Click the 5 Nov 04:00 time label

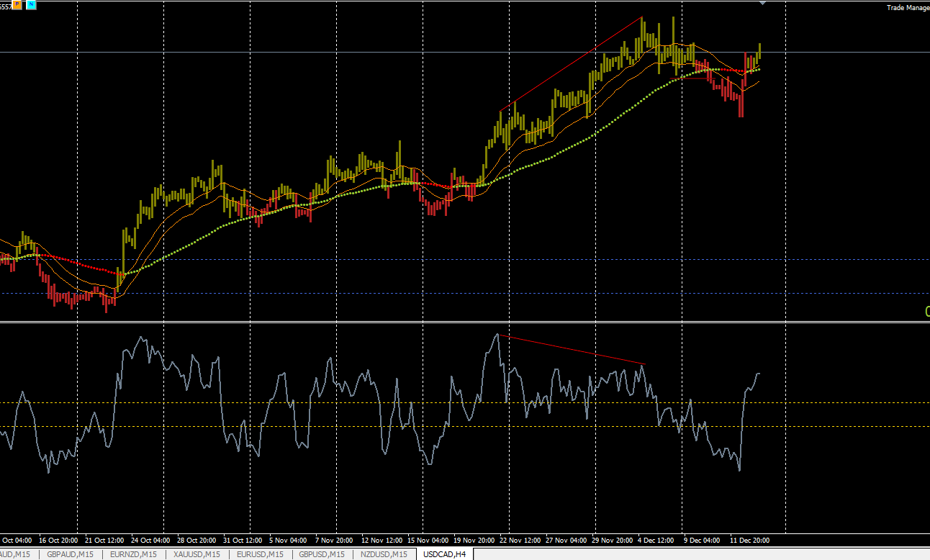tap(286, 540)
